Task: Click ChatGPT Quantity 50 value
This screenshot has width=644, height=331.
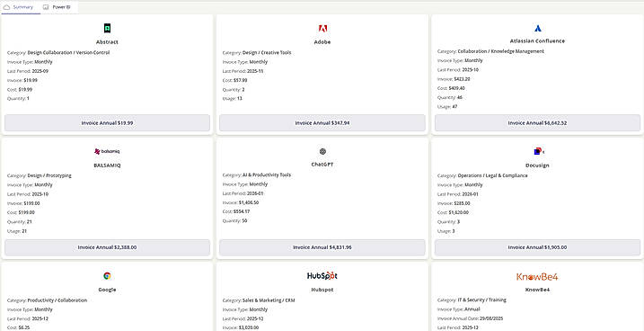Action: 245,220
